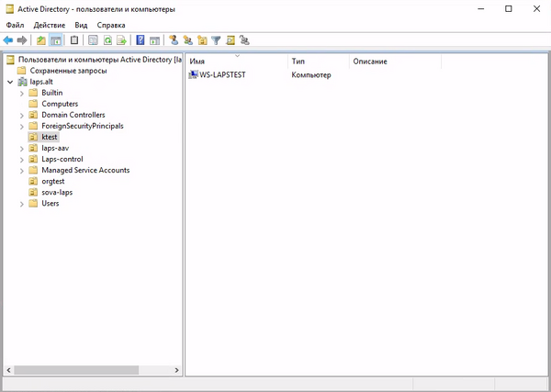Add selected objects to a group icon

click(x=244, y=40)
